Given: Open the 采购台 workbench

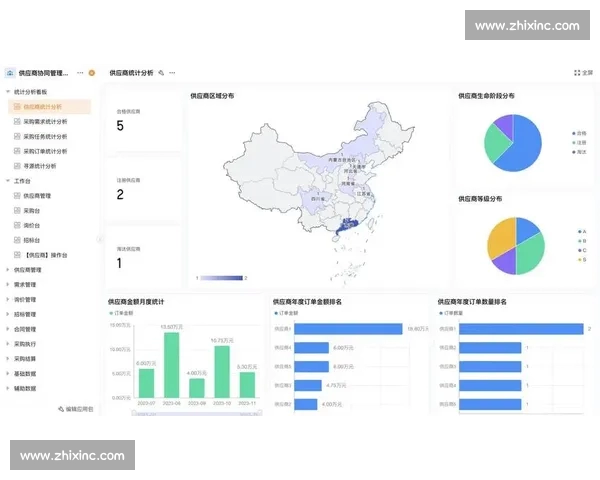Looking at the screenshot, I should pos(32,211).
